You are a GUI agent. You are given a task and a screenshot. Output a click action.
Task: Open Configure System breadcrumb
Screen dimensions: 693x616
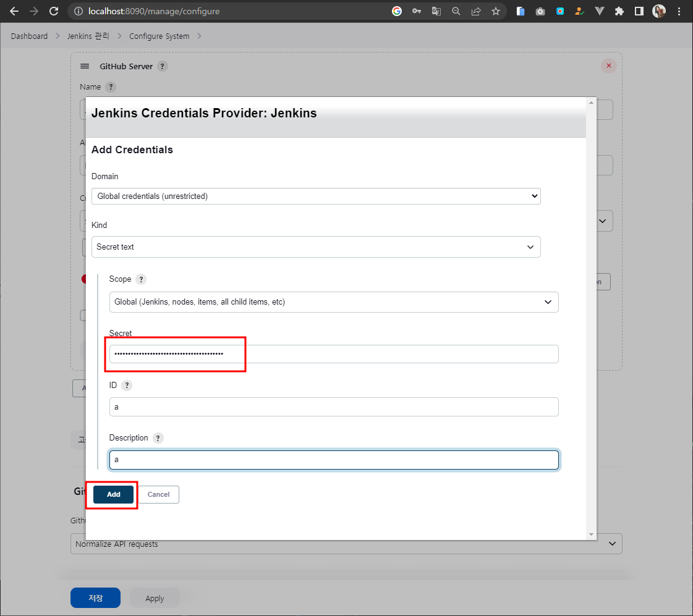click(159, 36)
